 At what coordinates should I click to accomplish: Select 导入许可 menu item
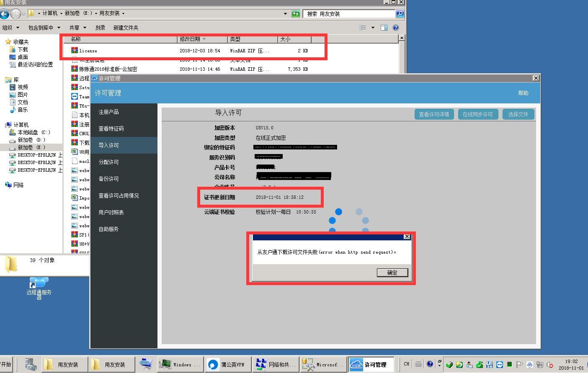coord(124,145)
